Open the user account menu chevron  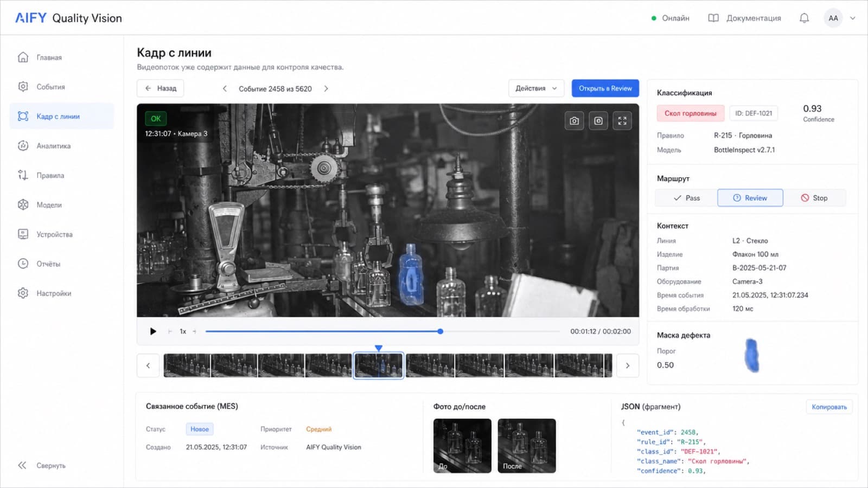[853, 18]
